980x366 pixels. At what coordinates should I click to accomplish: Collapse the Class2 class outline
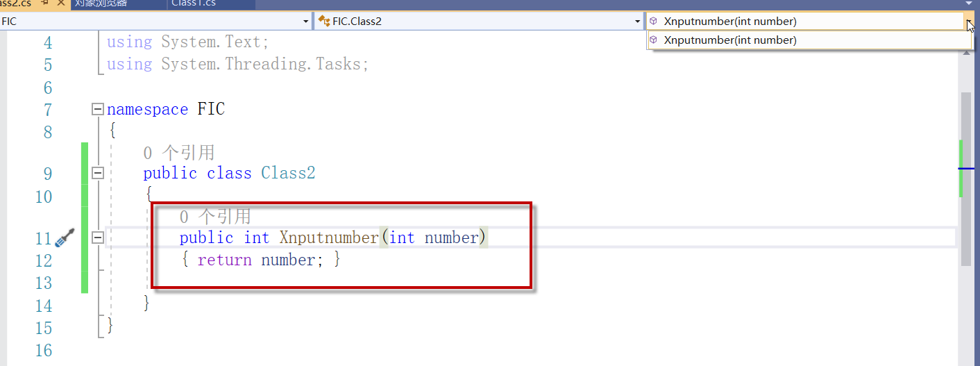[x=98, y=173]
